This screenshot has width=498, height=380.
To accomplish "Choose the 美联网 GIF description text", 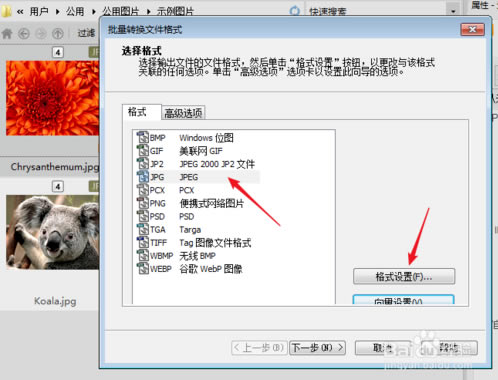I will (201, 151).
